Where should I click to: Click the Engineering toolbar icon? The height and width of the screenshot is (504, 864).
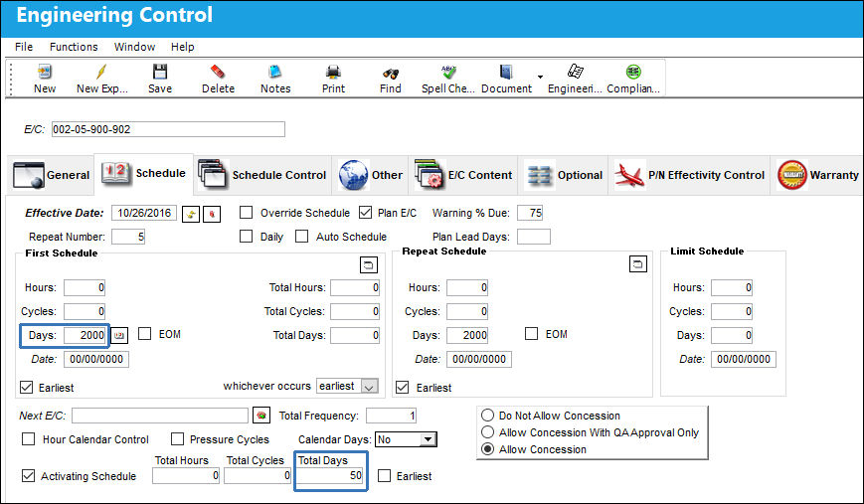point(575,72)
